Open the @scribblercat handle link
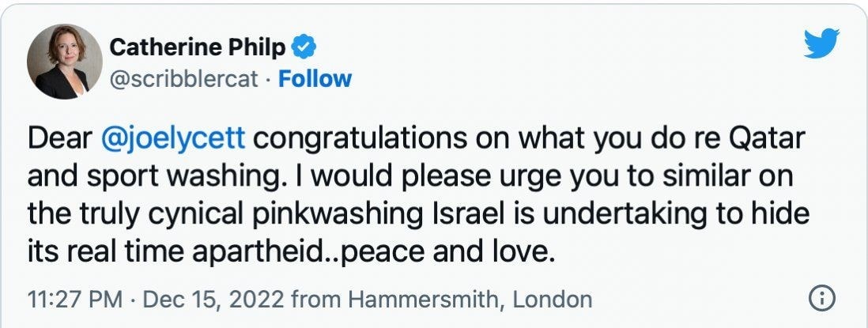Image resolution: width=868 pixels, height=328 pixels. coord(183,79)
